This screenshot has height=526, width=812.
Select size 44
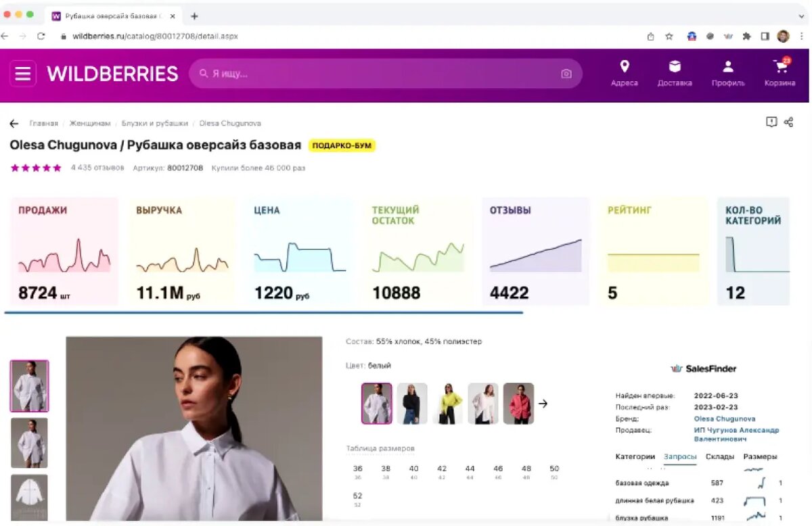coord(470,471)
